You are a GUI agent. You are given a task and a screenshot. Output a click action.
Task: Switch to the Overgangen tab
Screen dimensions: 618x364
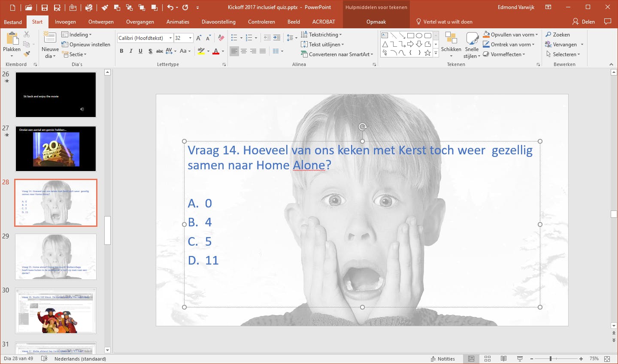pos(140,22)
